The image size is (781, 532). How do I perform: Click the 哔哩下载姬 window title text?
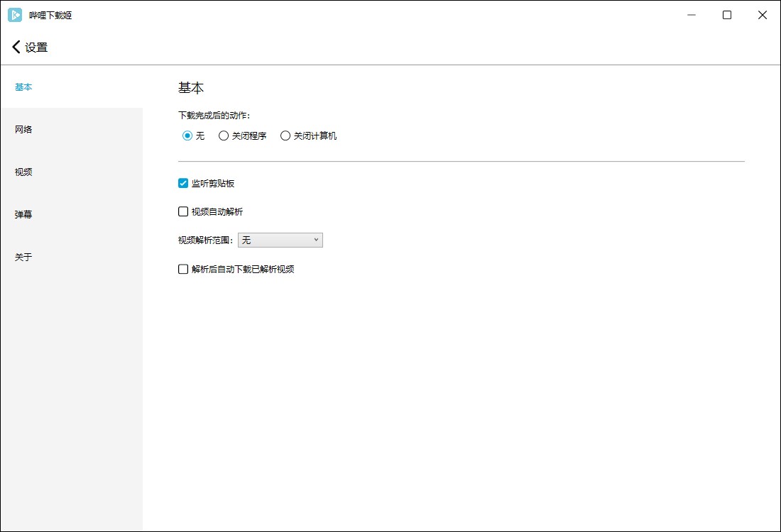(50, 16)
